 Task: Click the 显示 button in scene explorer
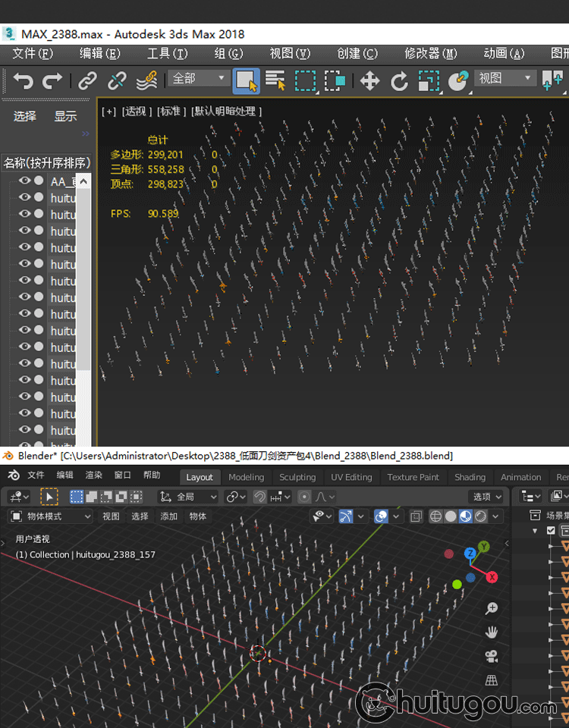65,116
